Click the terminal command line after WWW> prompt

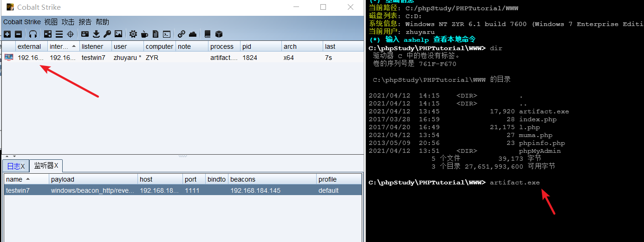point(515,183)
